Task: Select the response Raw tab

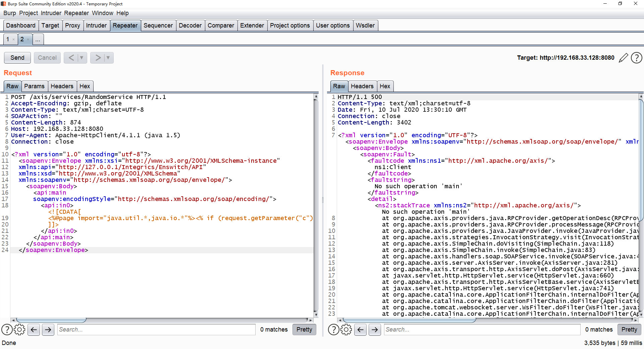Action: pos(339,86)
